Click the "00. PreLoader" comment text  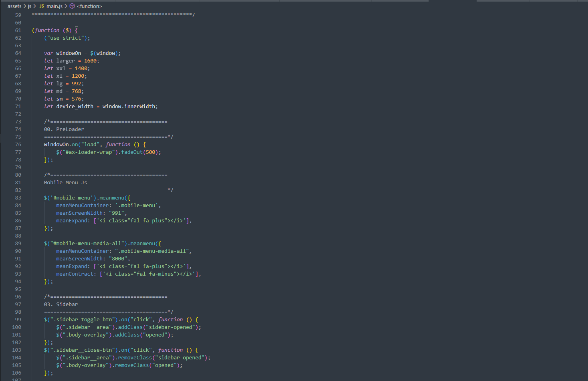[64, 129]
